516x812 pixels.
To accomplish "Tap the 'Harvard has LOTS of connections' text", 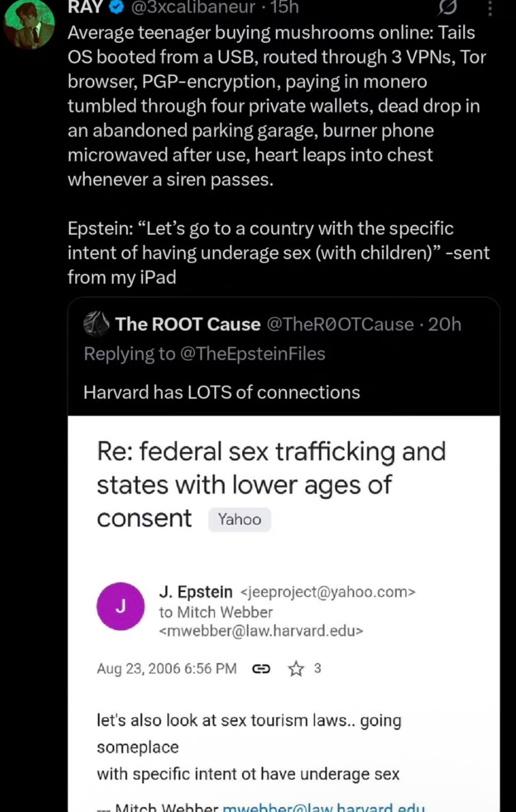I will (222, 392).
